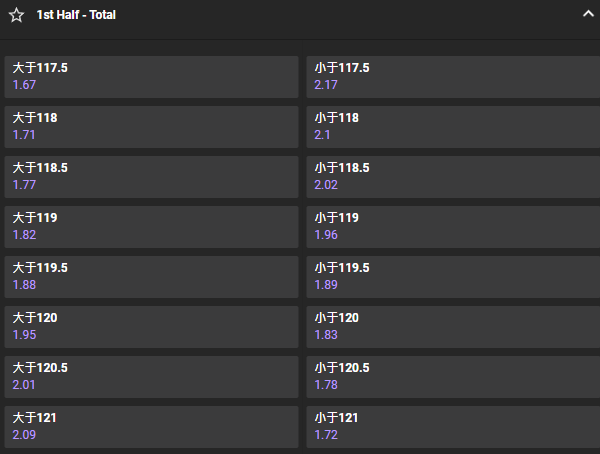Select under 119.5 at 1.89

pyautogui.click(x=453, y=277)
